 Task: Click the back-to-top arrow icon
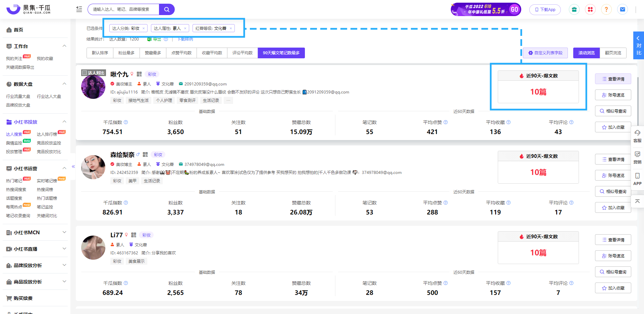pos(637,201)
